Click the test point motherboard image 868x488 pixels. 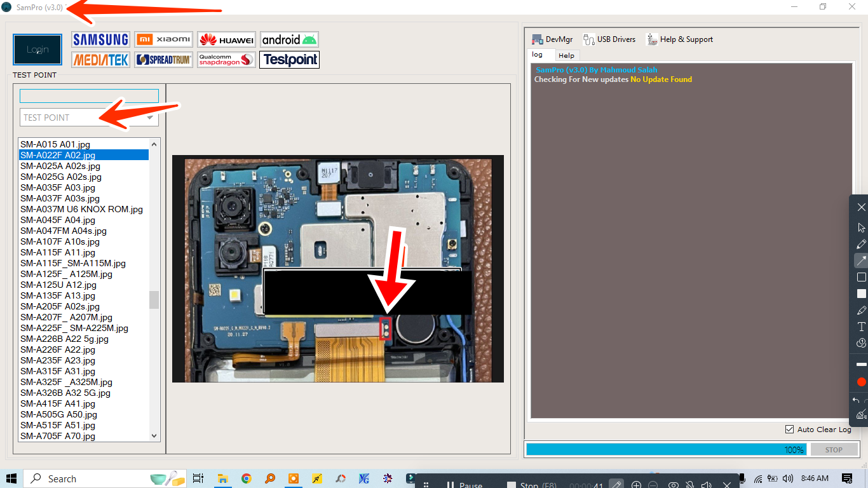point(338,269)
